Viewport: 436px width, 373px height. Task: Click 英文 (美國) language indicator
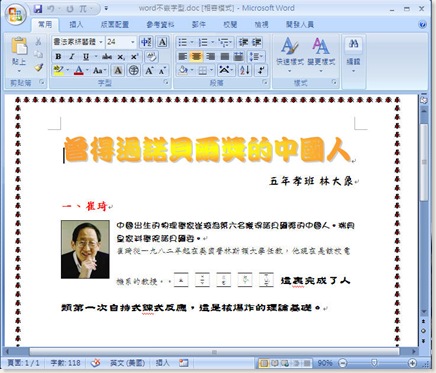coord(127,363)
